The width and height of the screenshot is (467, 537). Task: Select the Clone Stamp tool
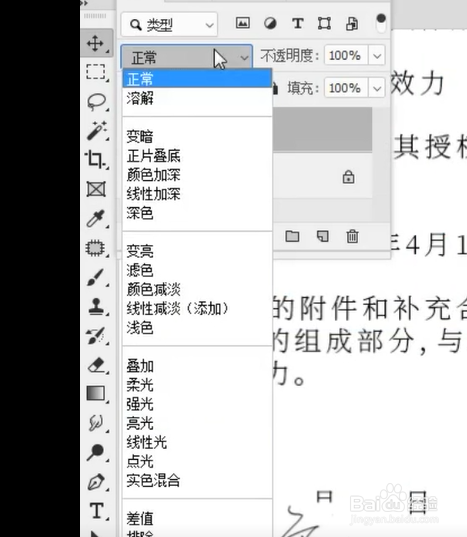96,306
